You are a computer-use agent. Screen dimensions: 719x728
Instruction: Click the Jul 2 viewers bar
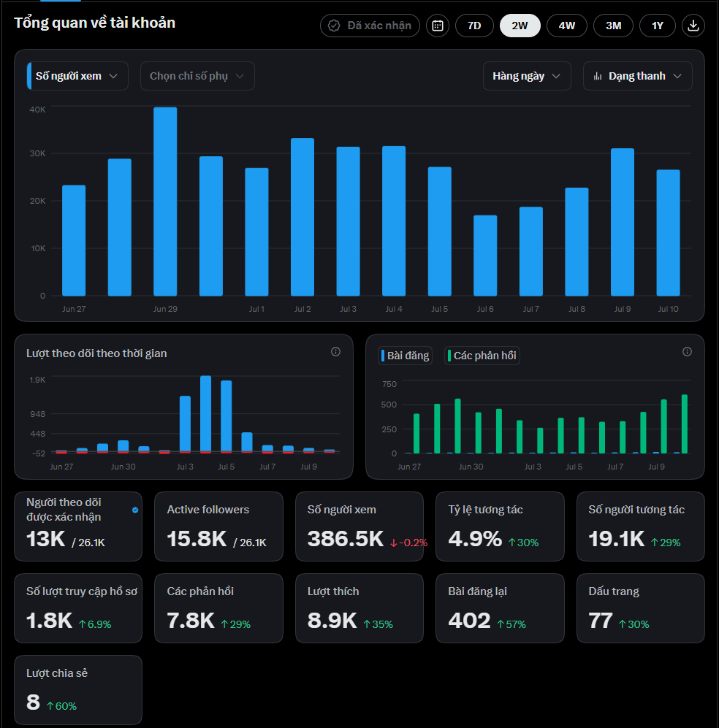pos(303,217)
